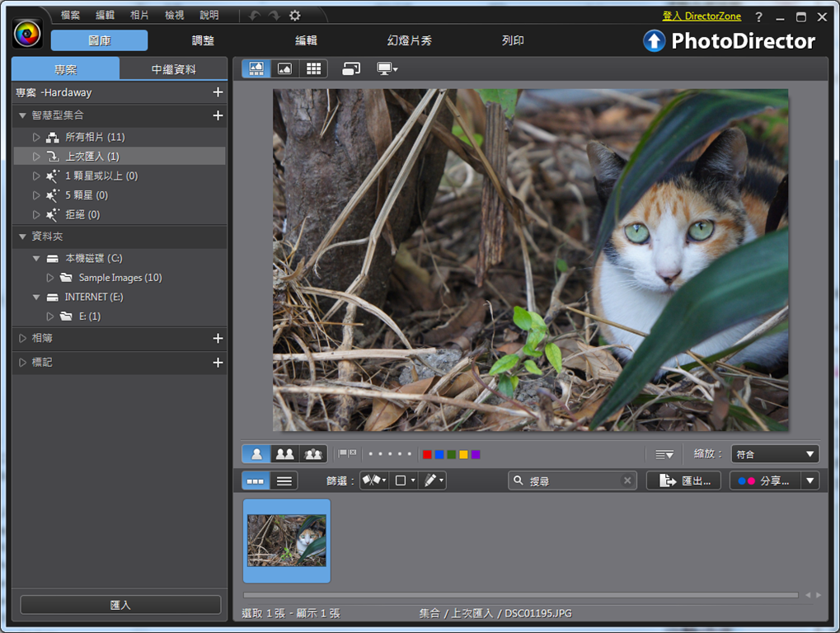This screenshot has height=633, width=840.
Task: Open the 檔案 menu
Action: click(x=70, y=15)
